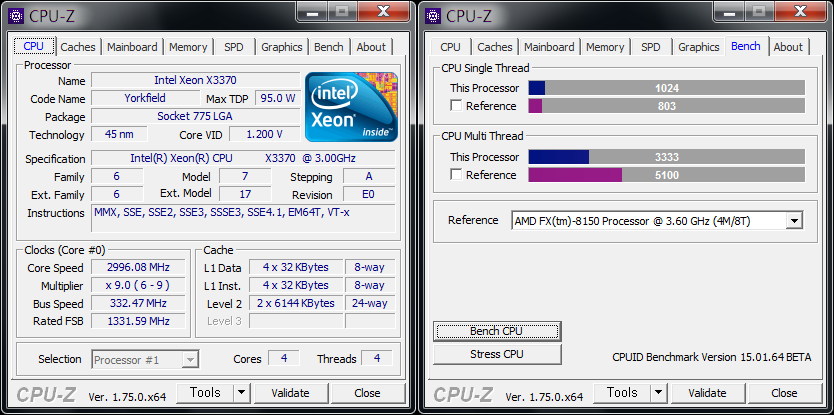The width and height of the screenshot is (834, 415).
Task: Click the CPU-Z app icon in left window title bar
Action: pos(16,16)
